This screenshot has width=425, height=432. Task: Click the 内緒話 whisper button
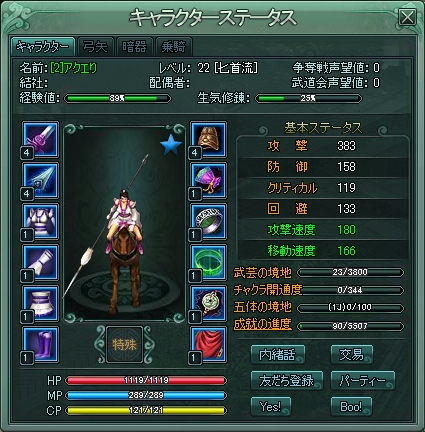(x=277, y=355)
